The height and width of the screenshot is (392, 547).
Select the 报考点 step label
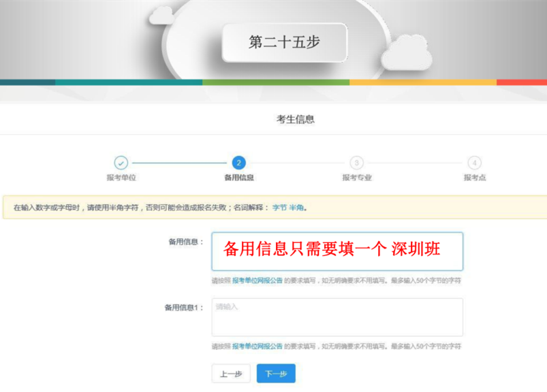474,178
